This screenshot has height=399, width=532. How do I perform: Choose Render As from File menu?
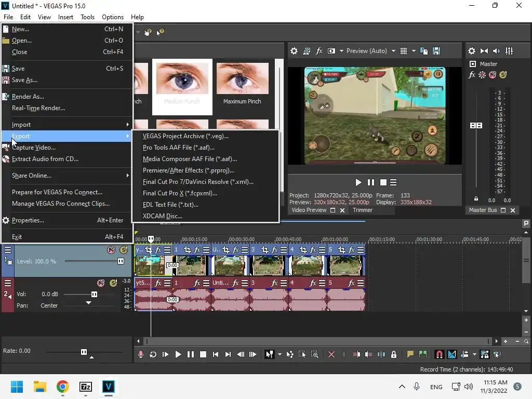coord(66,97)
